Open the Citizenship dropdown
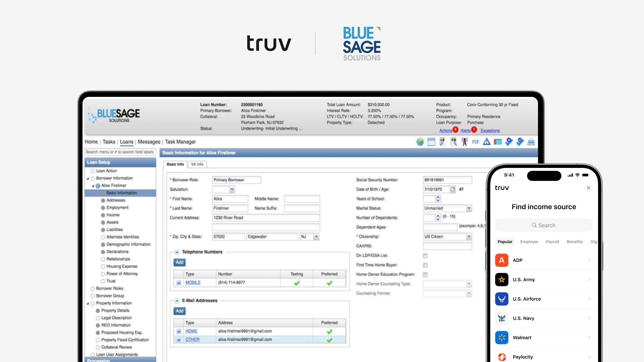Image resolution: width=644 pixels, height=362 pixels. 469,236
